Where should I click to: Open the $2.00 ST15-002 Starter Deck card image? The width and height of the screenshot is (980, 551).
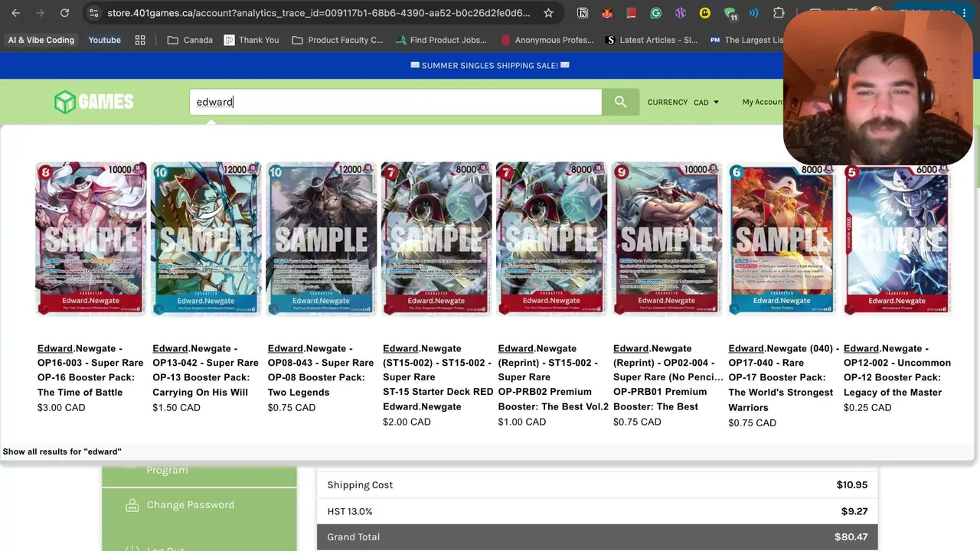coord(436,239)
